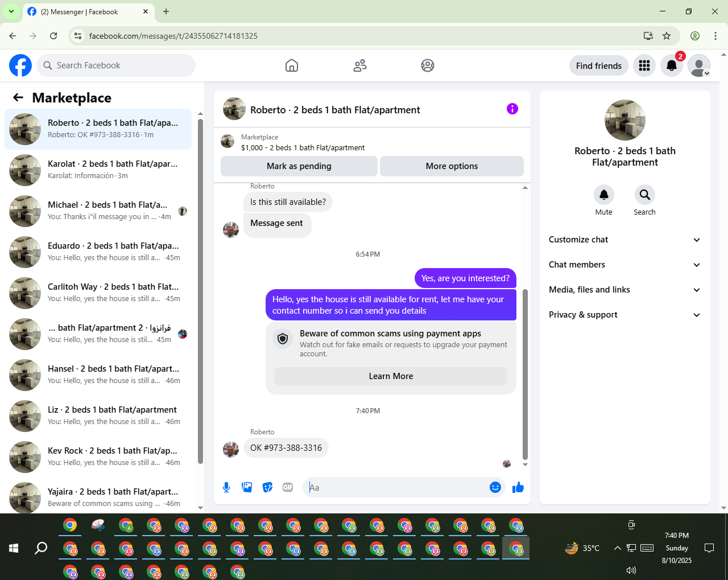Select the Messenger Facebook browser tab
Image resolution: width=728 pixels, height=580 pixels.
point(89,11)
